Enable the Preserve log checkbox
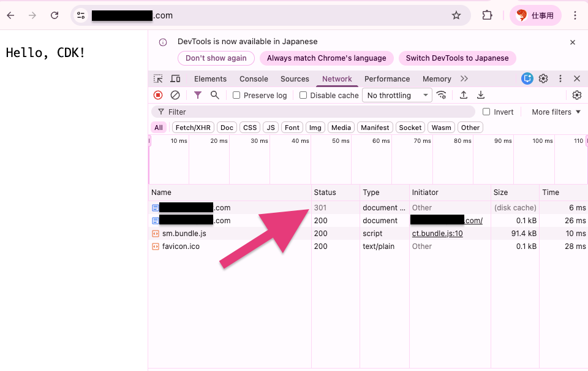This screenshot has width=588, height=371. click(x=236, y=96)
